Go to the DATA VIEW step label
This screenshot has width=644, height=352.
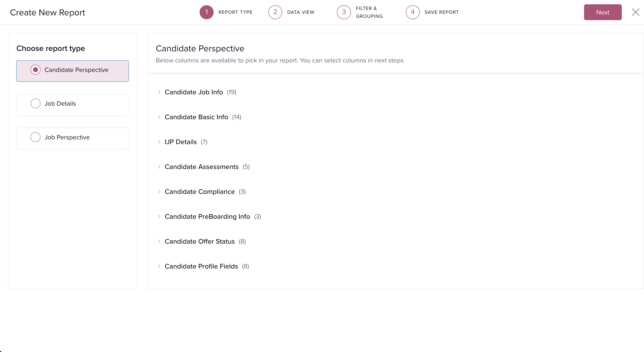coord(301,12)
